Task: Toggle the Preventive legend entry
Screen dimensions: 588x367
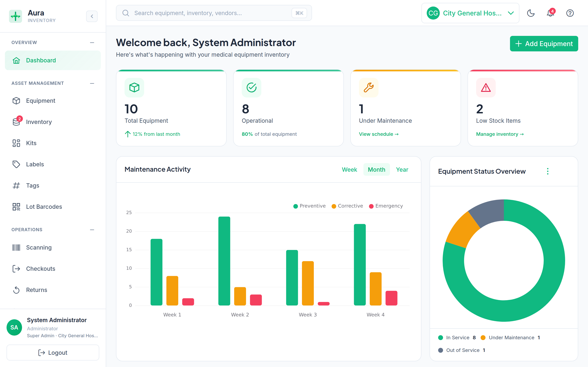Action: [x=310, y=206]
